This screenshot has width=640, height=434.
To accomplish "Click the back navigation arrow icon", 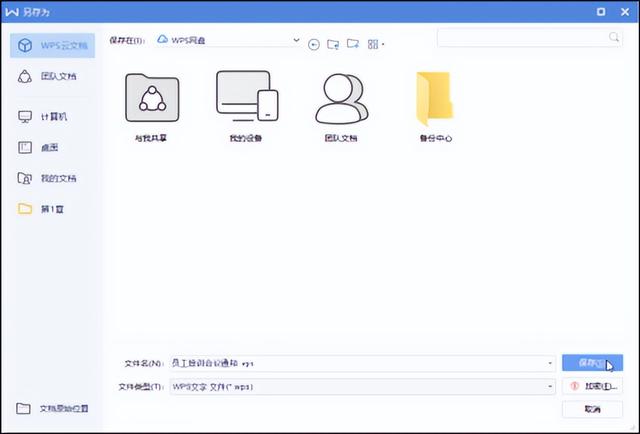I will point(314,44).
